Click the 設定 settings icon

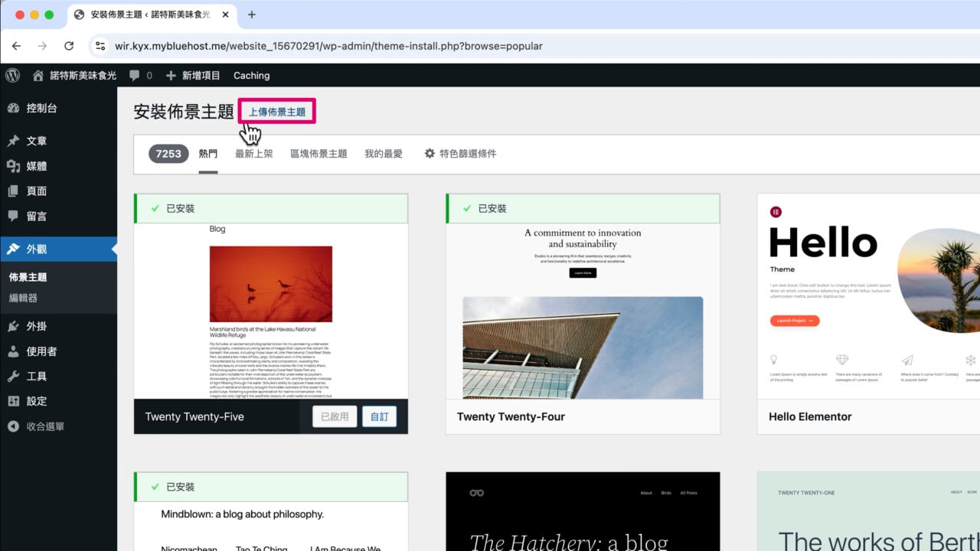click(x=13, y=401)
